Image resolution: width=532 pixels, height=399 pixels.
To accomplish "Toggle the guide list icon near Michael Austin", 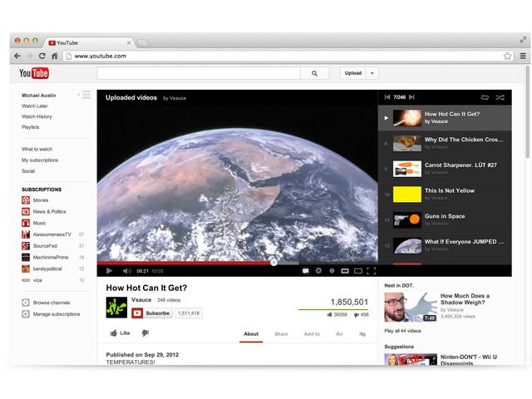I will [x=86, y=95].
